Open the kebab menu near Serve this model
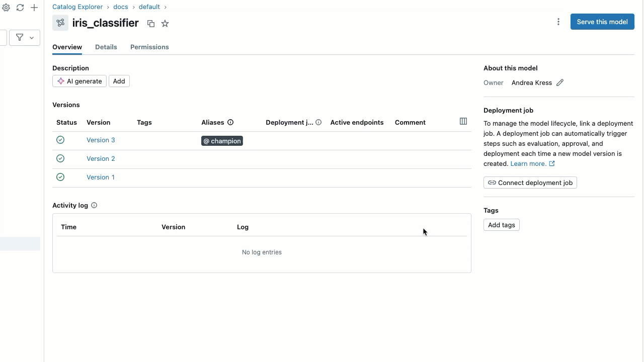 click(x=558, y=22)
